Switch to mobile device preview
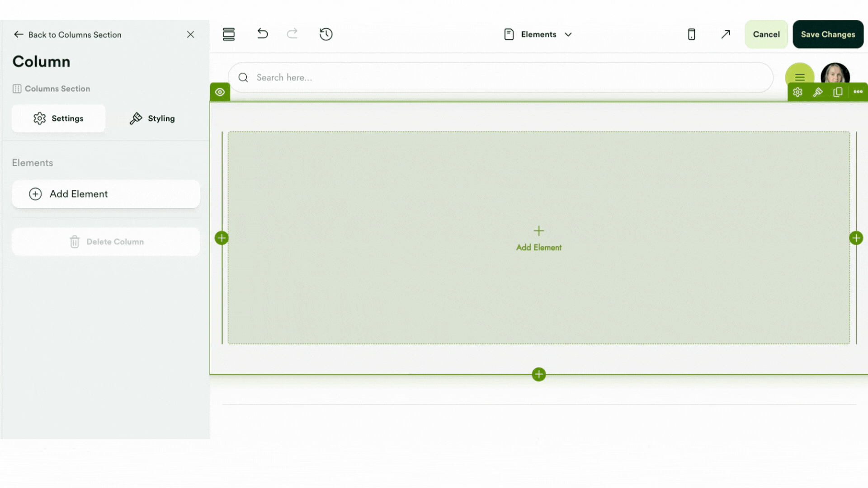Screen dimensions: 868x488 (691, 34)
